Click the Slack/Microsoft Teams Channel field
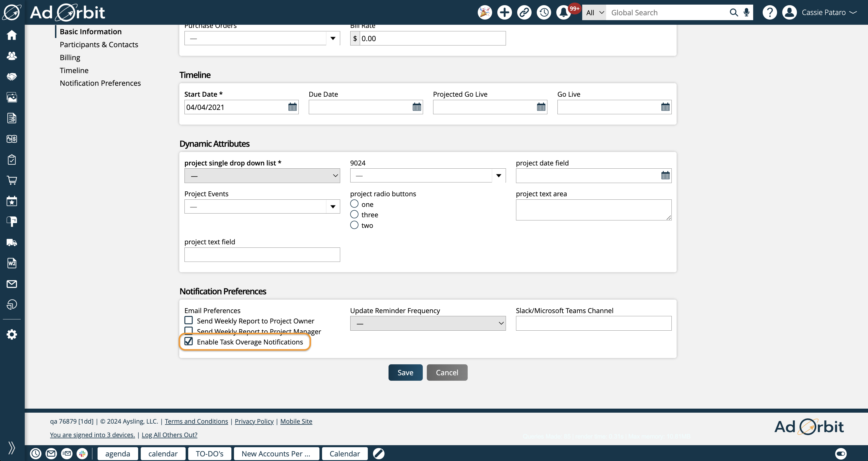 coord(593,323)
